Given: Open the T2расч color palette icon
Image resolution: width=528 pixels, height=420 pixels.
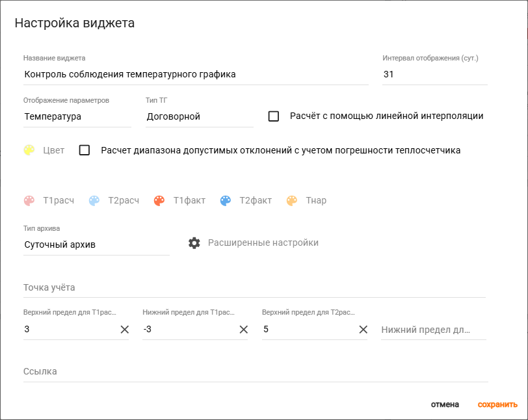Looking at the screenshot, I should pyautogui.click(x=95, y=201).
